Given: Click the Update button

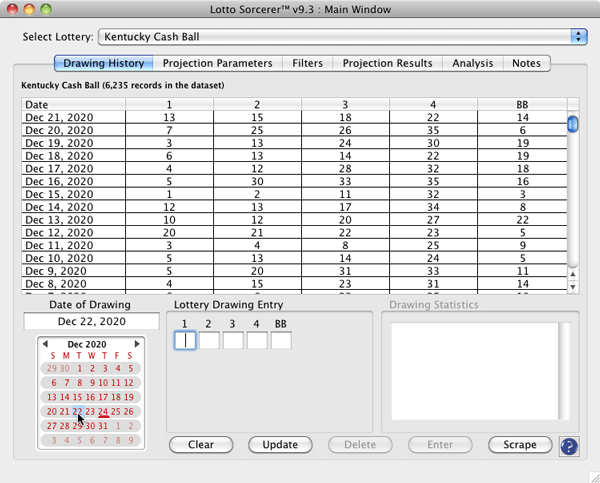Looking at the screenshot, I should click(280, 445).
